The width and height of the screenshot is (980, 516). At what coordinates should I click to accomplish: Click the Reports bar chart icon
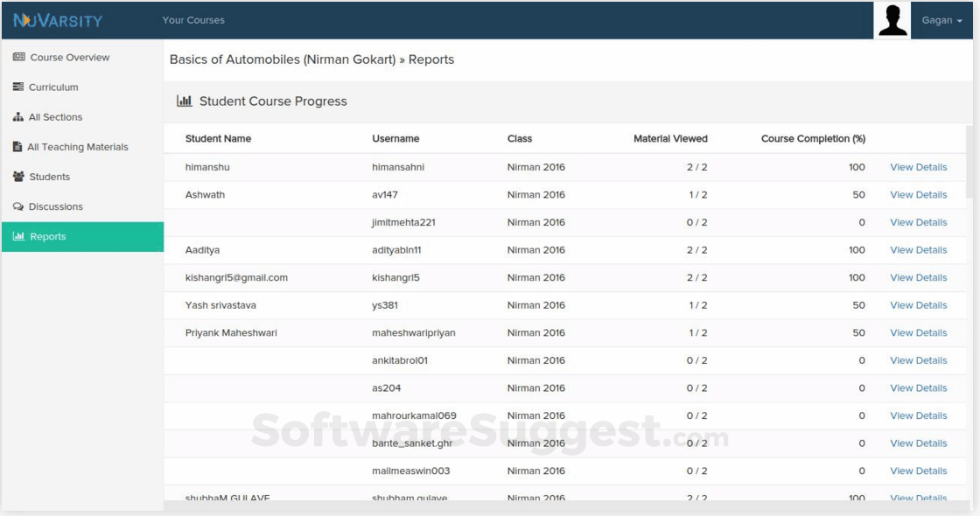[18, 237]
